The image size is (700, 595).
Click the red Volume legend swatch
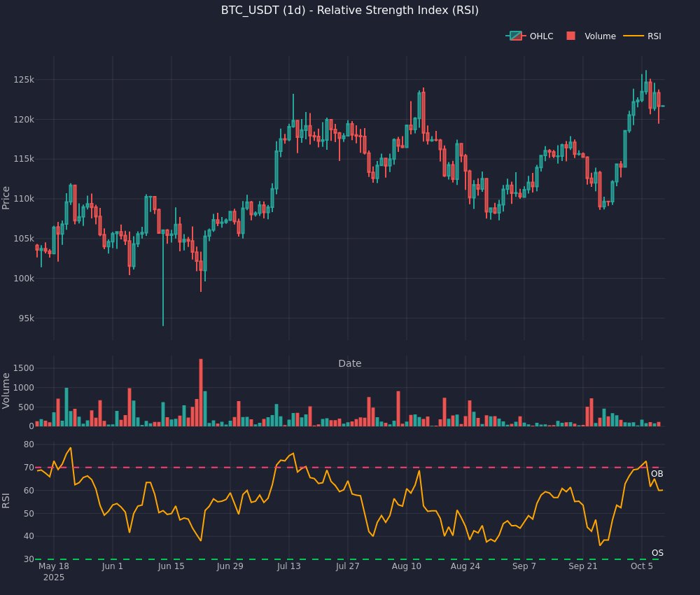click(x=570, y=36)
